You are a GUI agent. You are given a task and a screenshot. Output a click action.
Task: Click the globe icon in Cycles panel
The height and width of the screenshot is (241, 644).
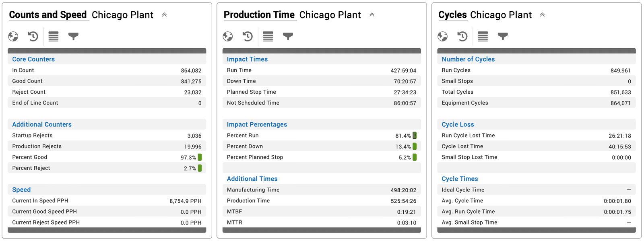pos(443,37)
